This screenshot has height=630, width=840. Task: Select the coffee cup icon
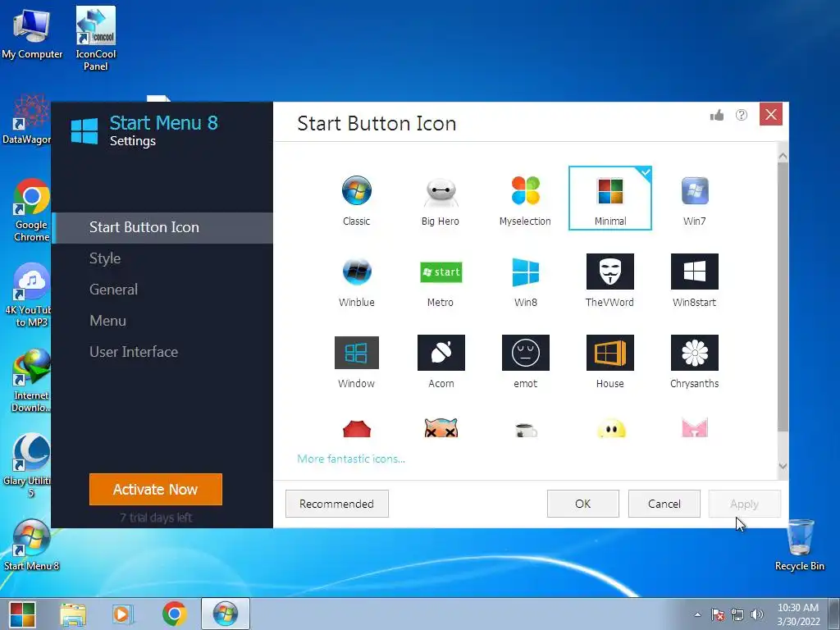coord(526,430)
